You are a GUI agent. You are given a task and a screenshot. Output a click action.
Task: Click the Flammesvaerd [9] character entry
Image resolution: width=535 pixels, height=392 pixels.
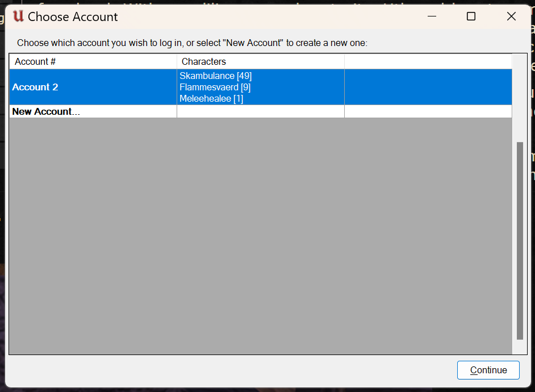tap(215, 87)
